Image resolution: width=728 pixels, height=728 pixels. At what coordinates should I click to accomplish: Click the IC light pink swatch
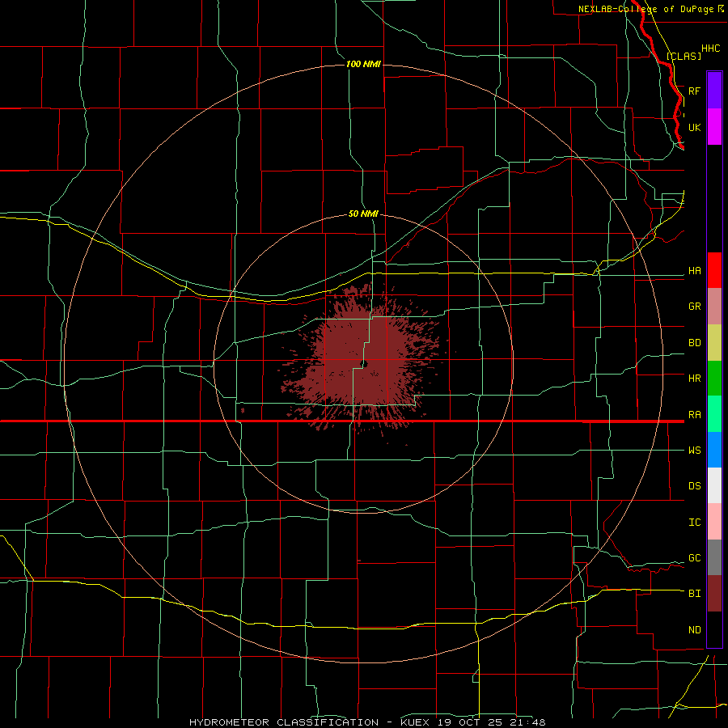tap(714, 522)
